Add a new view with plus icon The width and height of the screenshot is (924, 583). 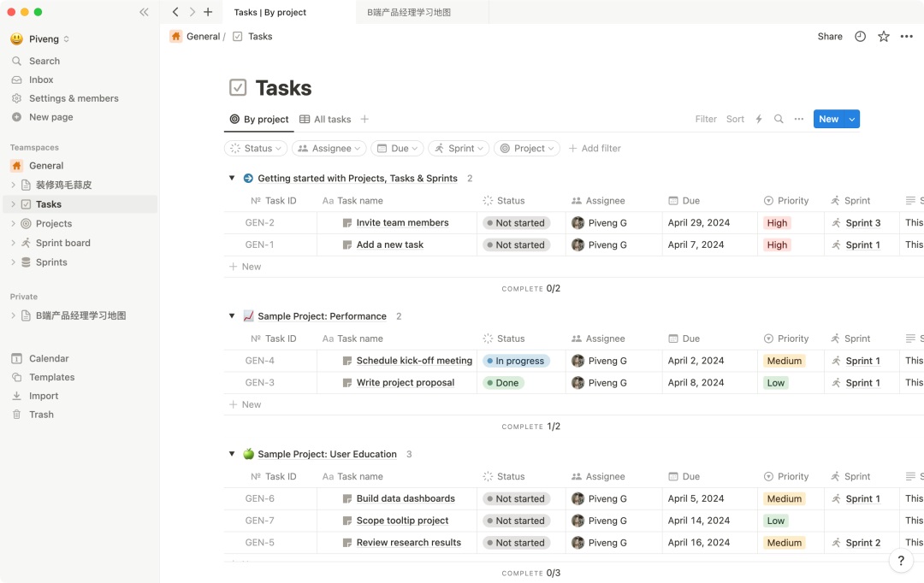pos(364,120)
